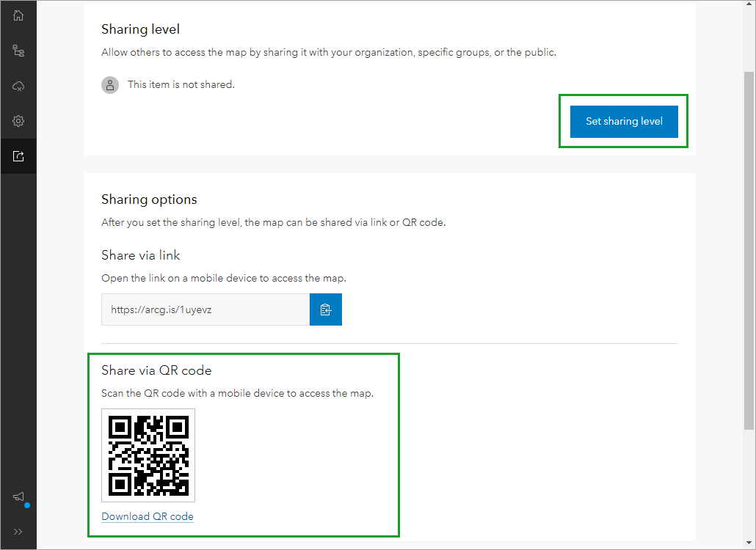Select the Share icon in sidebar
The height and width of the screenshot is (550, 756).
point(18,156)
